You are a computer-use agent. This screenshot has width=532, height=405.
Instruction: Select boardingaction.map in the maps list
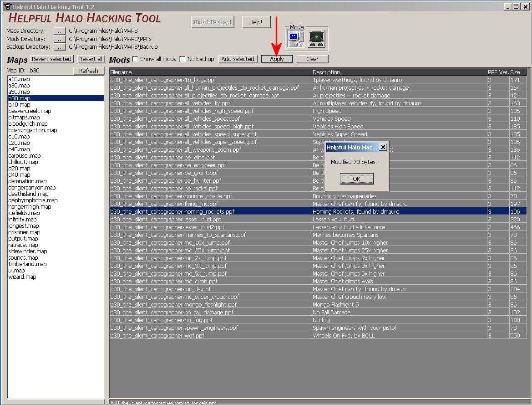coord(56,130)
